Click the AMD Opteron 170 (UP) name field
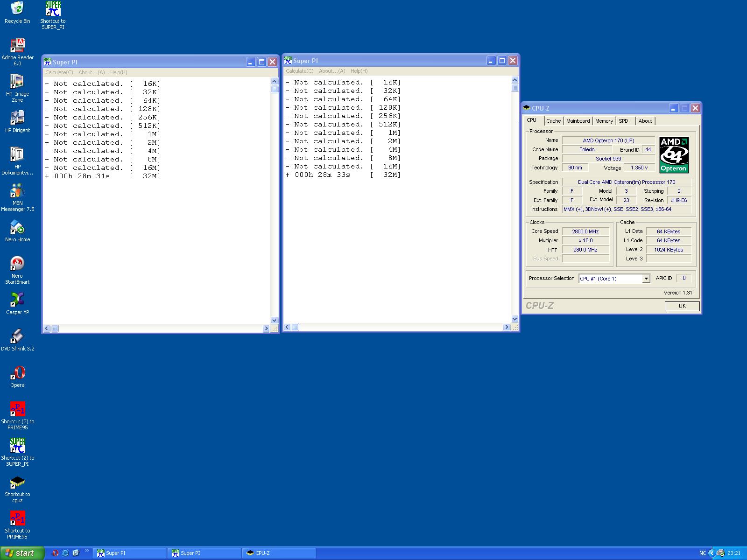747x560 pixels. (x=608, y=140)
